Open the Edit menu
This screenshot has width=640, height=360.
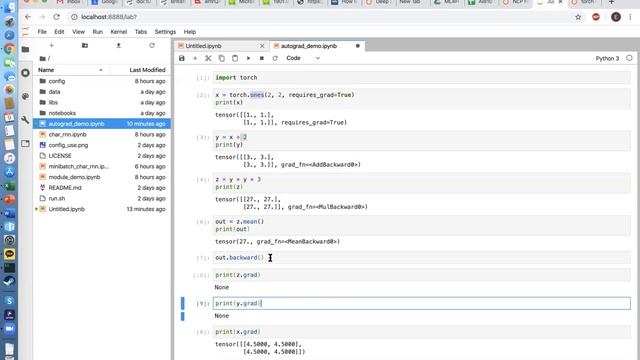pos(59,32)
